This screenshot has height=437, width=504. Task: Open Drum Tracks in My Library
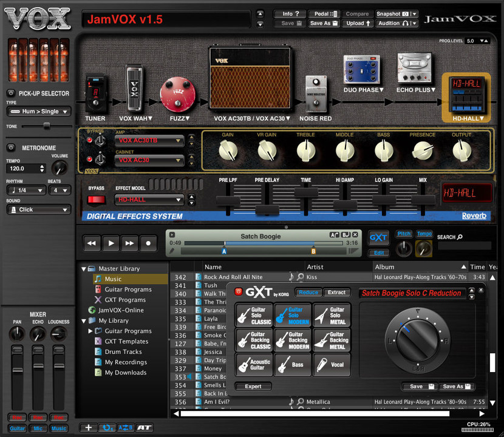pyautogui.click(x=123, y=352)
